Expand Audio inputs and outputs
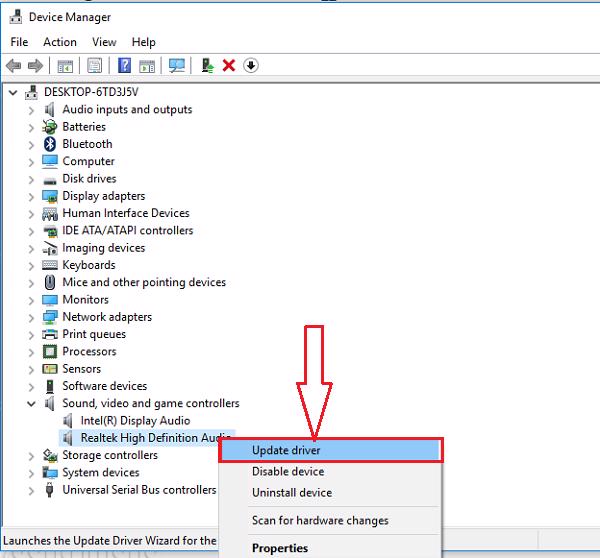This screenshot has height=558, width=600. (31, 110)
